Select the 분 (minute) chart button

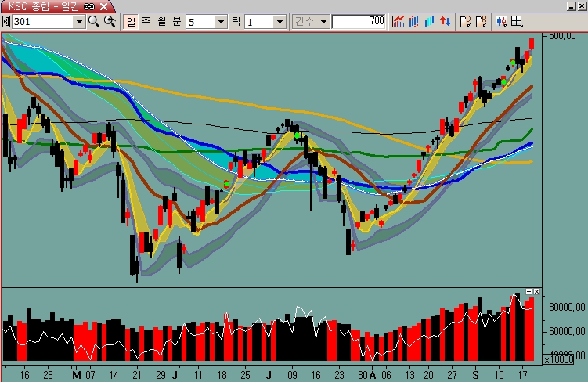176,22
